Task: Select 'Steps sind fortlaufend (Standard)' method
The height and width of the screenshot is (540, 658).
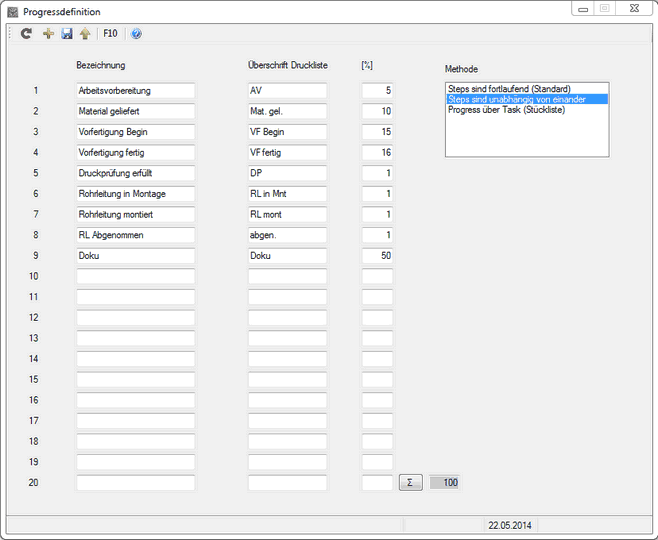Action: 509,89
